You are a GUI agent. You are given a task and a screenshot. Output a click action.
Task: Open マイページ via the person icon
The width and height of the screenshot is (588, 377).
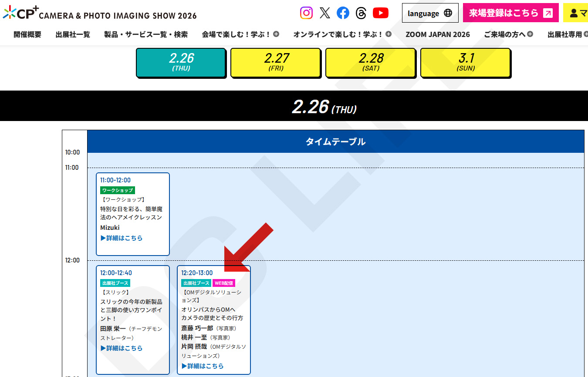point(576,13)
